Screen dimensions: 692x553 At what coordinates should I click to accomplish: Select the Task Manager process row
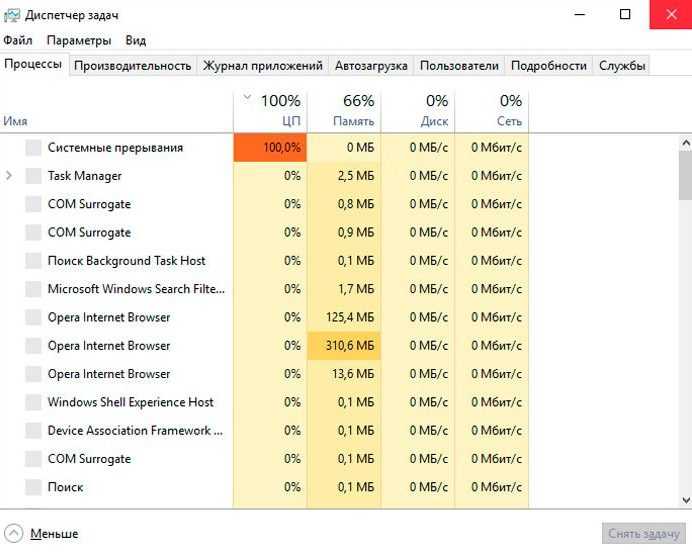click(x=264, y=176)
